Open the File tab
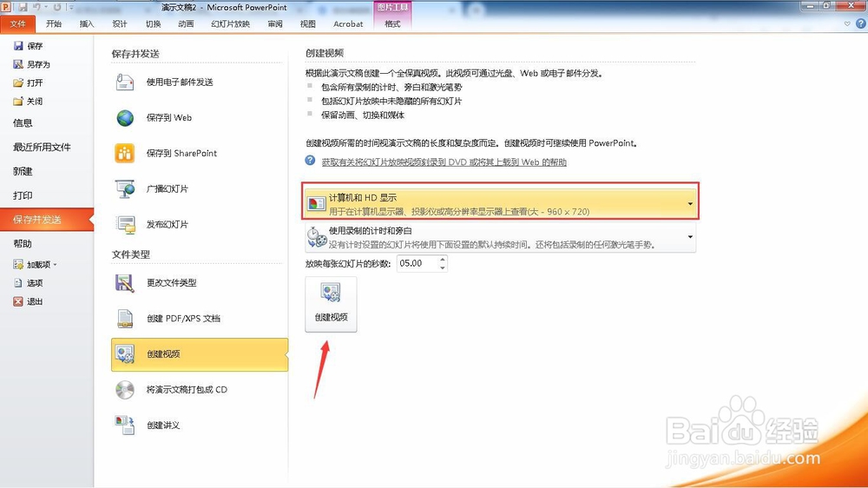Image resolution: width=868 pixels, height=488 pixels. coord(17,23)
